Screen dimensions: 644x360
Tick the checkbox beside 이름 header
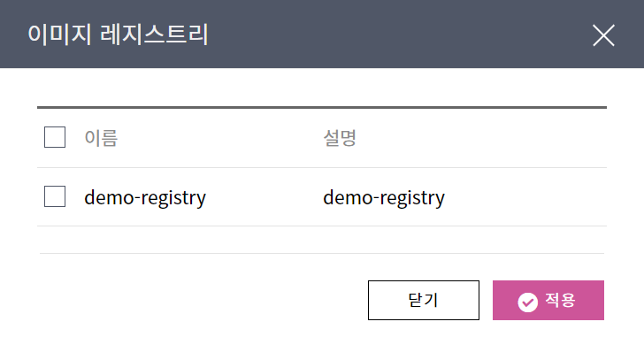tap(55, 137)
